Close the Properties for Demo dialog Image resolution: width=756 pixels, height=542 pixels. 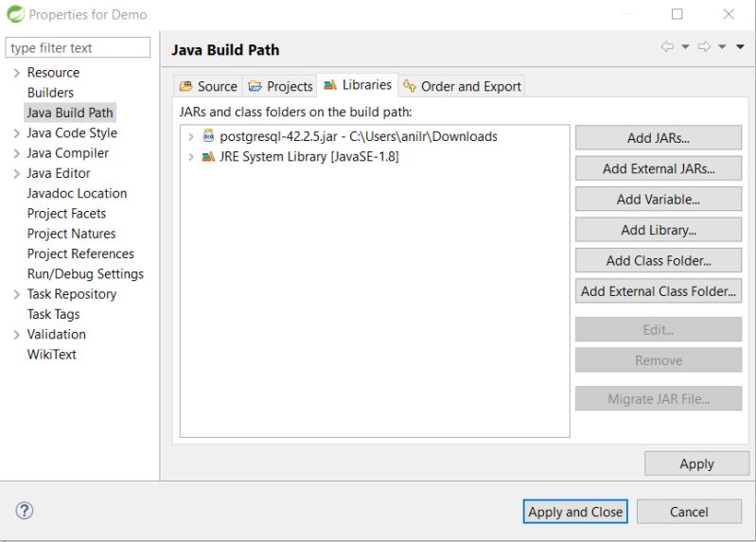coord(729,14)
